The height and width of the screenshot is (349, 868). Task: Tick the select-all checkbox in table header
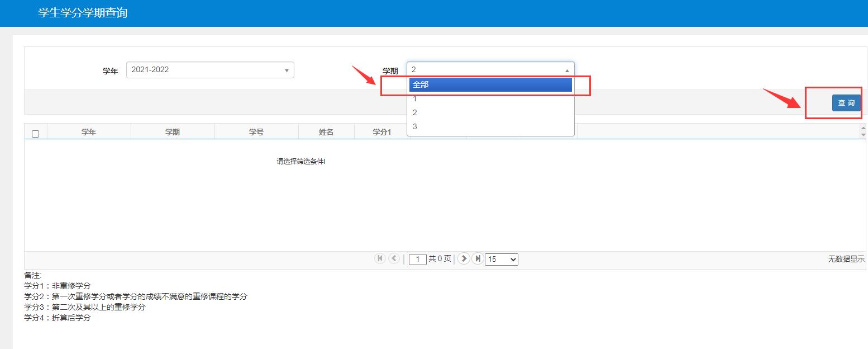[36, 134]
